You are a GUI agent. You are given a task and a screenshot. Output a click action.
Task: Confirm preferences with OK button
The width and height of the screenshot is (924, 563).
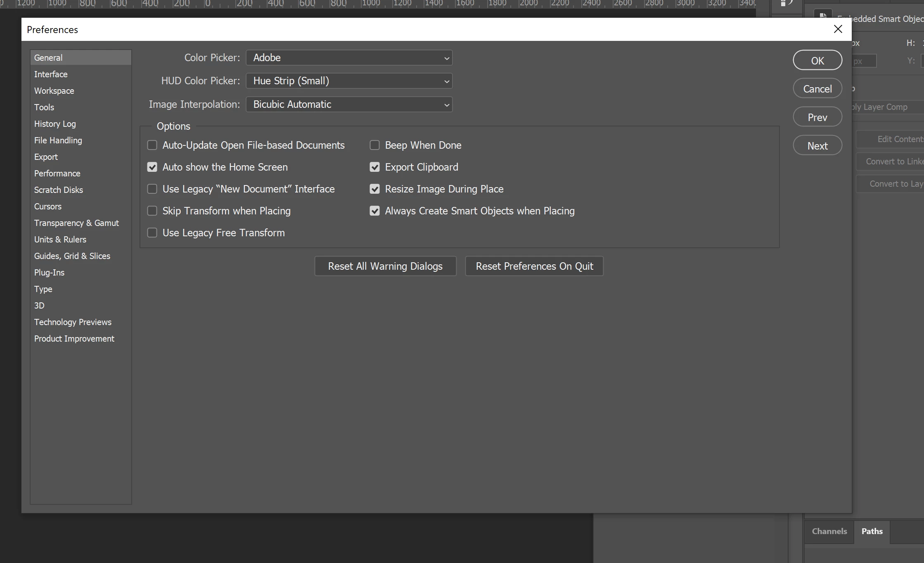click(817, 60)
